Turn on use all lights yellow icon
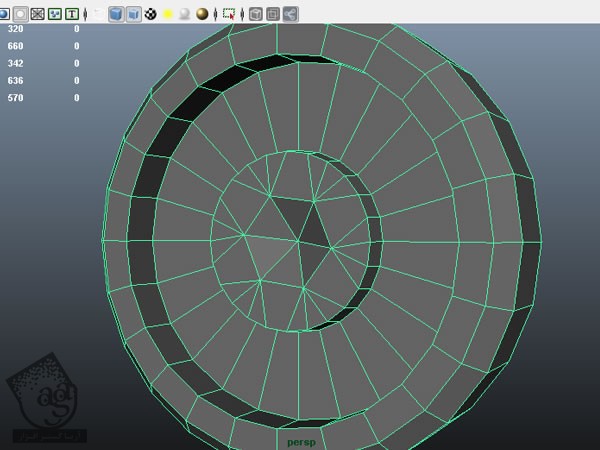Screen dimensions: 600x450 [x=167, y=14]
